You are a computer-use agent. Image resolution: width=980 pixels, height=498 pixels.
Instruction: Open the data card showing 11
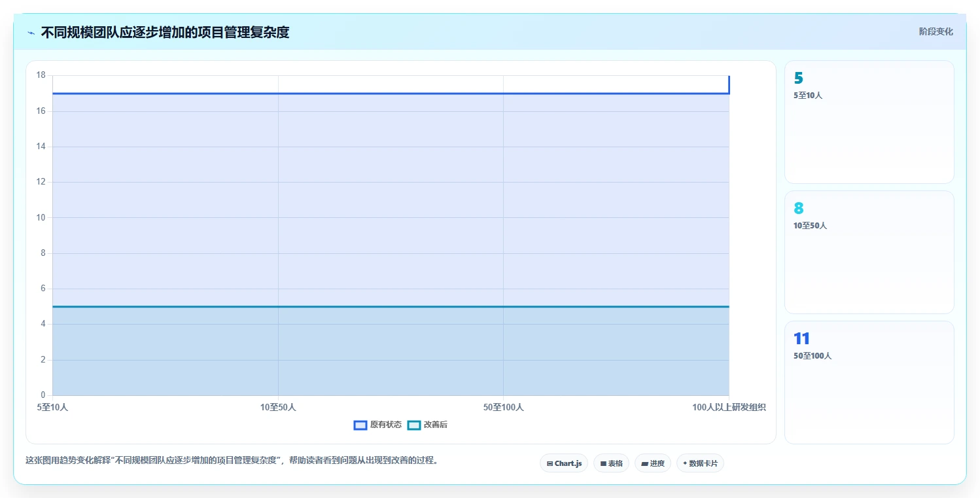[869, 382]
